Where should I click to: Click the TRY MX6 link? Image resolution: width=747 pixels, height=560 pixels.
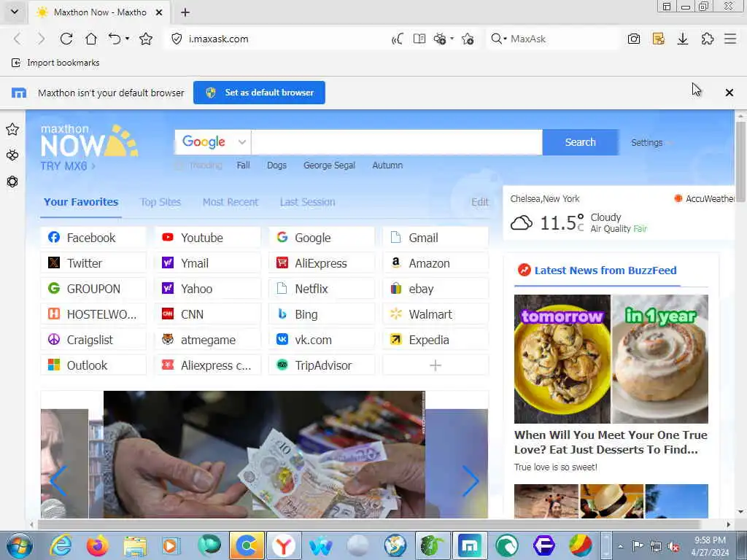pos(68,166)
